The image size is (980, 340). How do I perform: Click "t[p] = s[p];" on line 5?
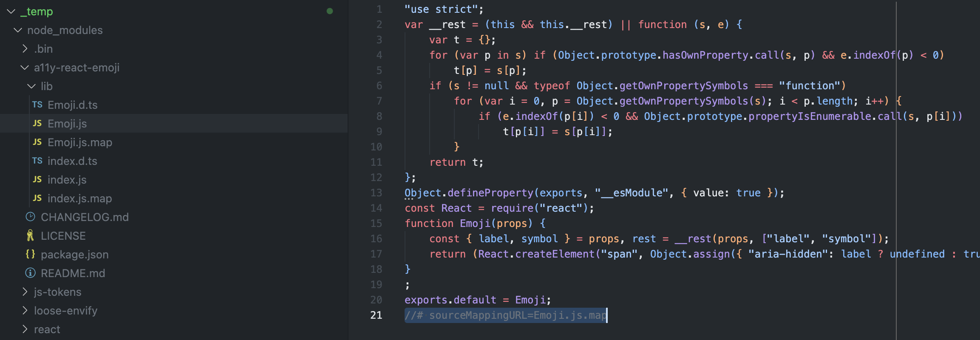[x=490, y=71]
